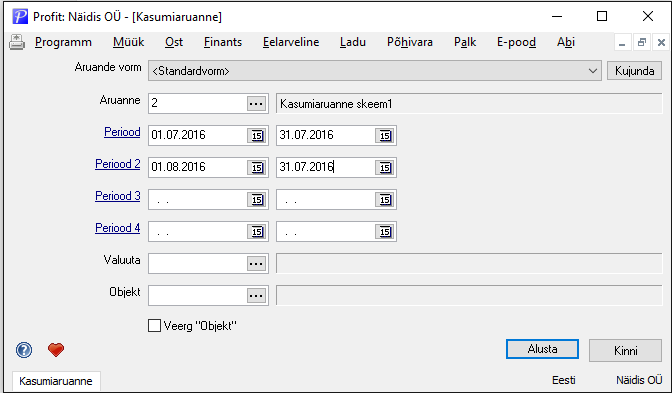
Task: Open calendar for Periood end date
Action: (385, 135)
